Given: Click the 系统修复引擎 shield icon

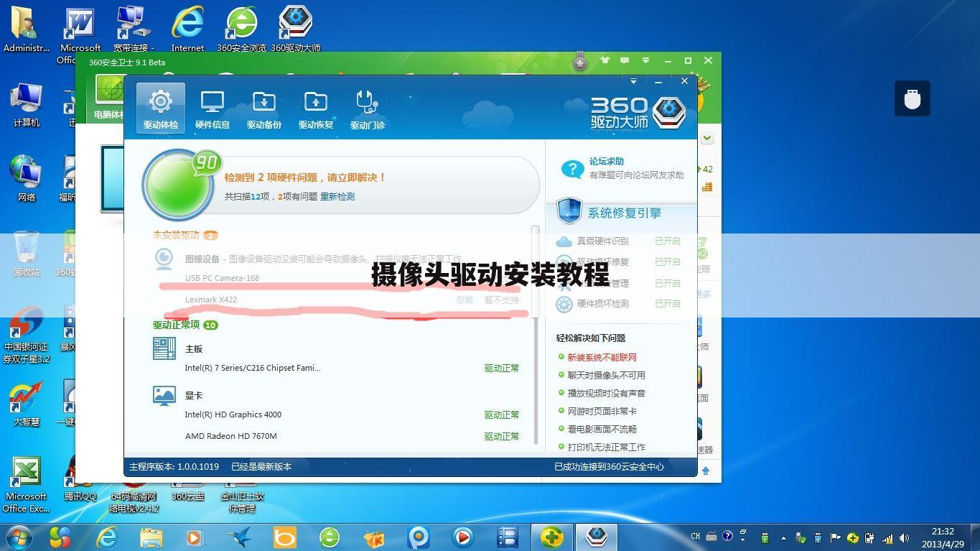Looking at the screenshot, I should click(569, 212).
